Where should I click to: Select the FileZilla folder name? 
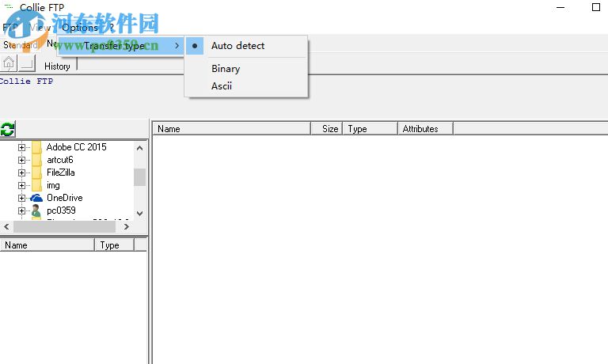tap(61, 173)
